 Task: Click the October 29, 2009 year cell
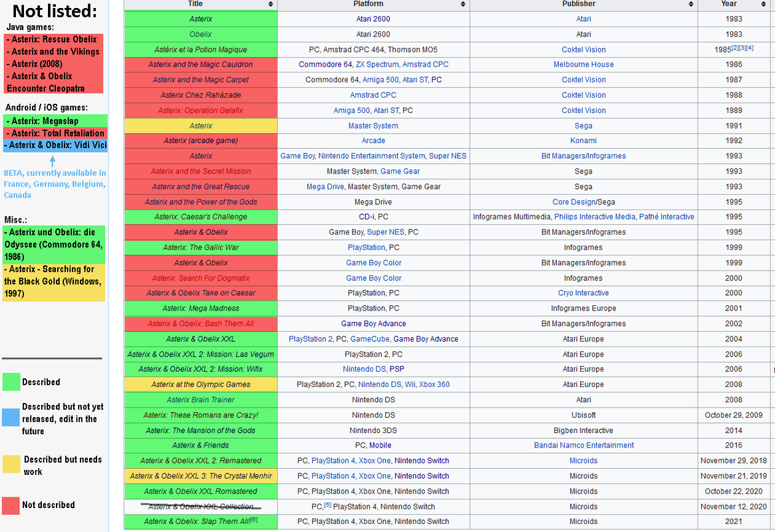[734, 415]
